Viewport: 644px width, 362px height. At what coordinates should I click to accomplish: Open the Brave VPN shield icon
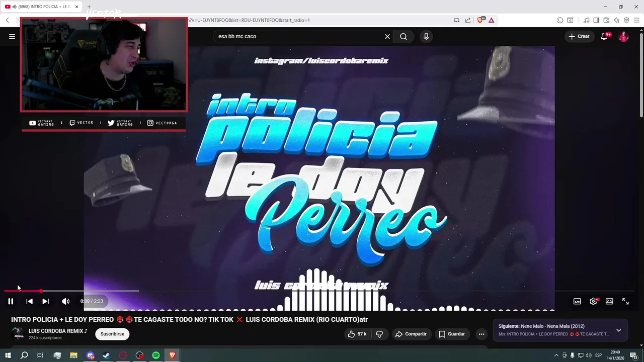pyautogui.click(x=626, y=20)
